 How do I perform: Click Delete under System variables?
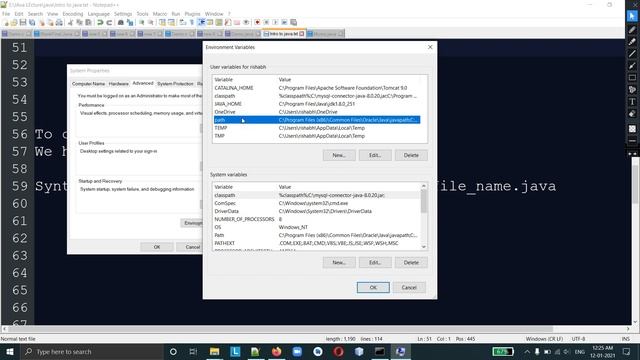[x=411, y=262]
